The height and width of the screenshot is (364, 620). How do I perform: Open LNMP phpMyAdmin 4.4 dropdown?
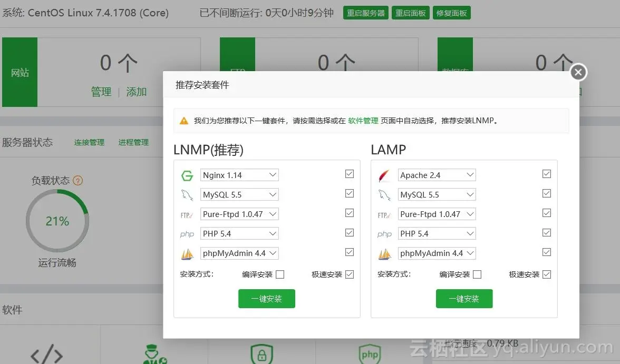point(239,253)
